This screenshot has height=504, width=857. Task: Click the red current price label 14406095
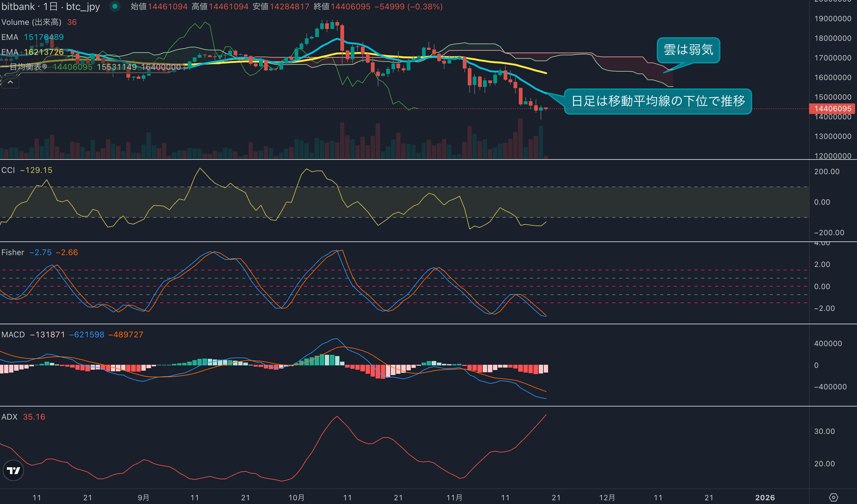[x=832, y=109]
